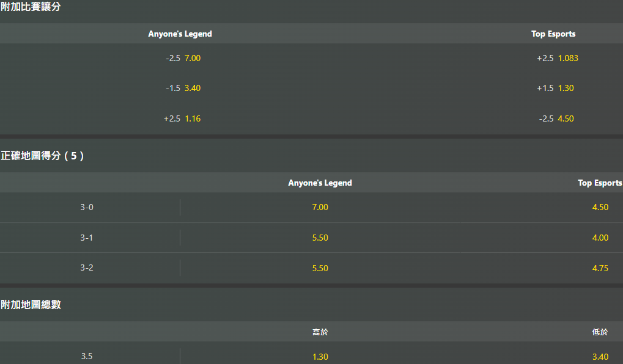
Task: Click the 高於 column header
Action: click(320, 332)
